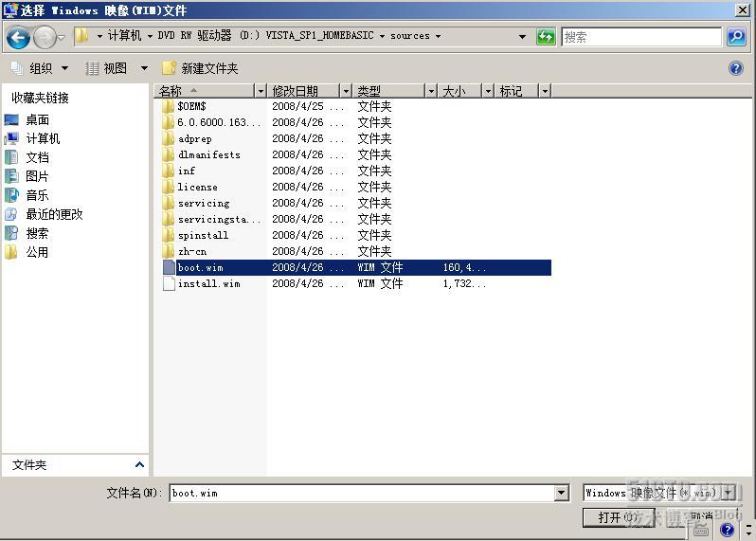Open 文档 favorite link
This screenshot has width=756, height=541.
(27, 157)
